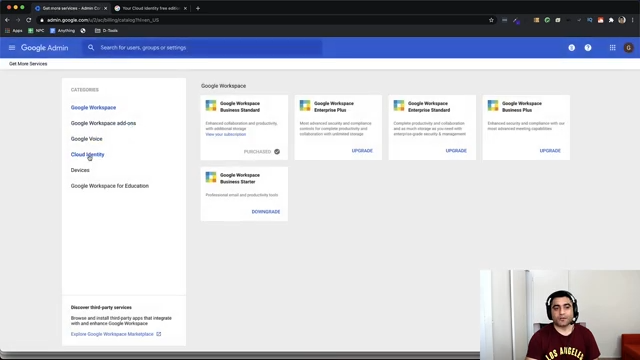Open Explore Google Workspace Marketplace link
Image resolution: width=640 pixels, height=360 pixels.
(x=112, y=334)
